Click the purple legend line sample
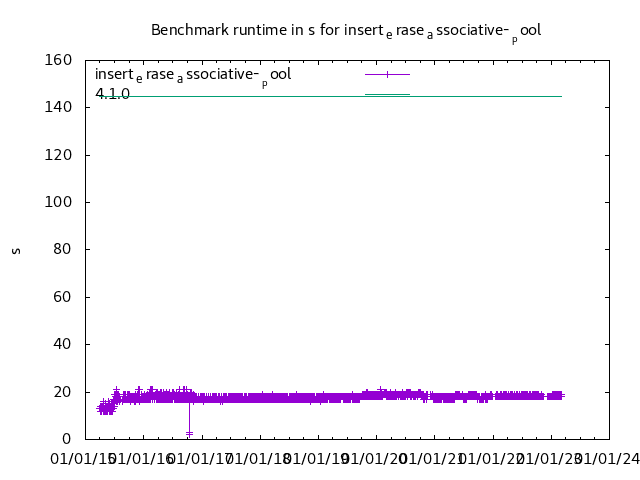 pos(387,74)
